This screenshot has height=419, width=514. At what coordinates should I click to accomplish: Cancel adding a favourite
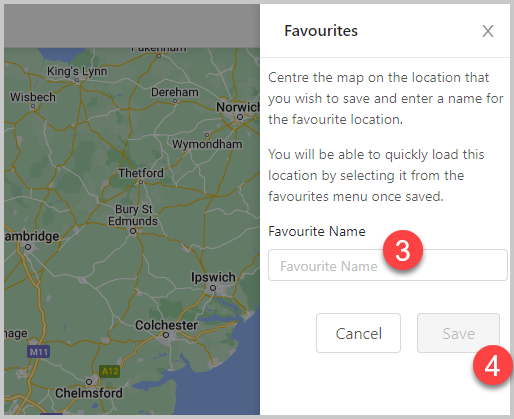point(358,333)
